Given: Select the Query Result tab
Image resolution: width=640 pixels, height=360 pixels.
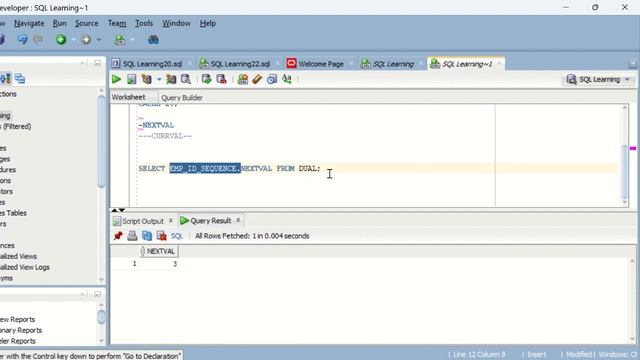Looking at the screenshot, I should (x=211, y=220).
